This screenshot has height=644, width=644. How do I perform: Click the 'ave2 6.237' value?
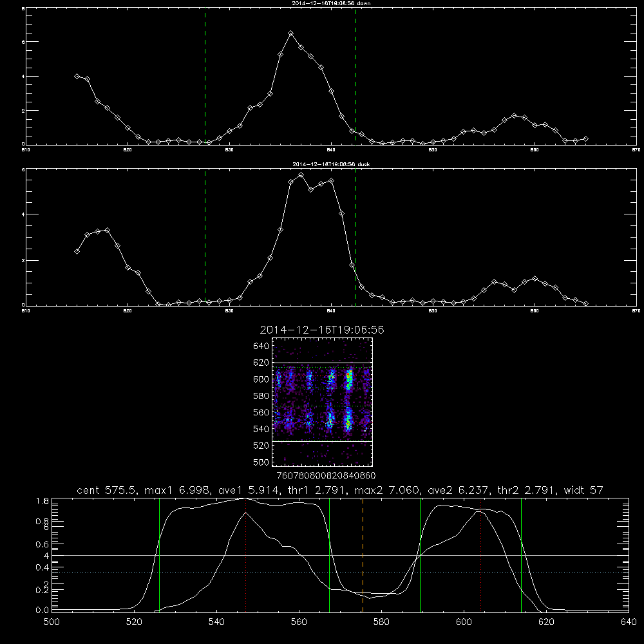459,490
